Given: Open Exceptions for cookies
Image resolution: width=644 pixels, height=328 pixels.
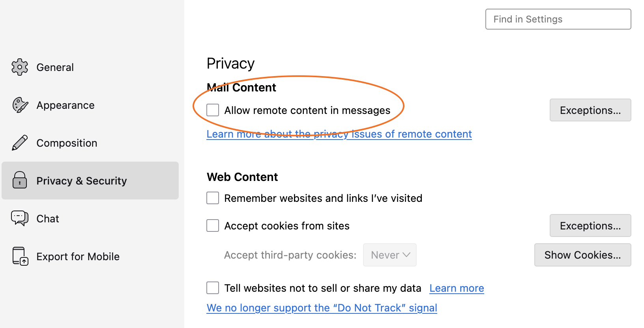Looking at the screenshot, I should (x=590, y=225).
